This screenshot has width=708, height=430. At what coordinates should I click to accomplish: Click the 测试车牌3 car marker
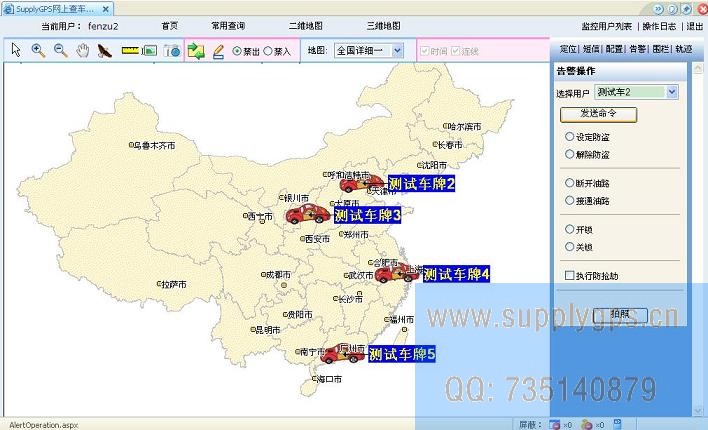pos(308,214)
